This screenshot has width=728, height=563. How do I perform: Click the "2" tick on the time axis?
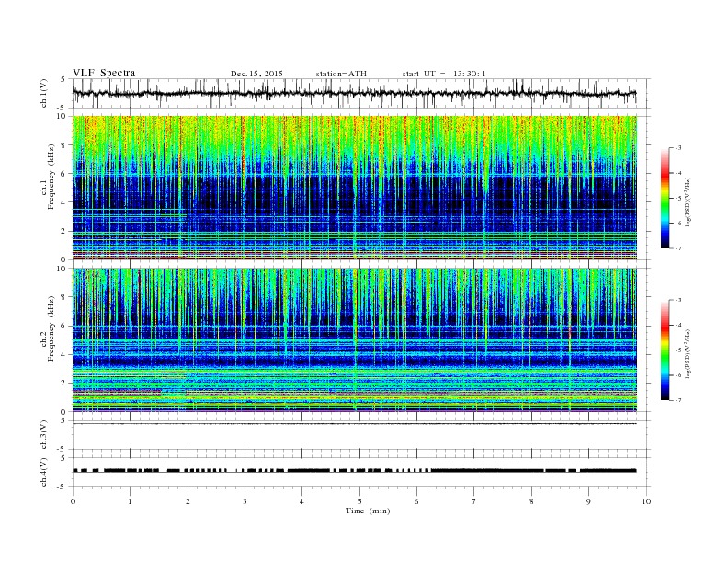coord(188,501)
